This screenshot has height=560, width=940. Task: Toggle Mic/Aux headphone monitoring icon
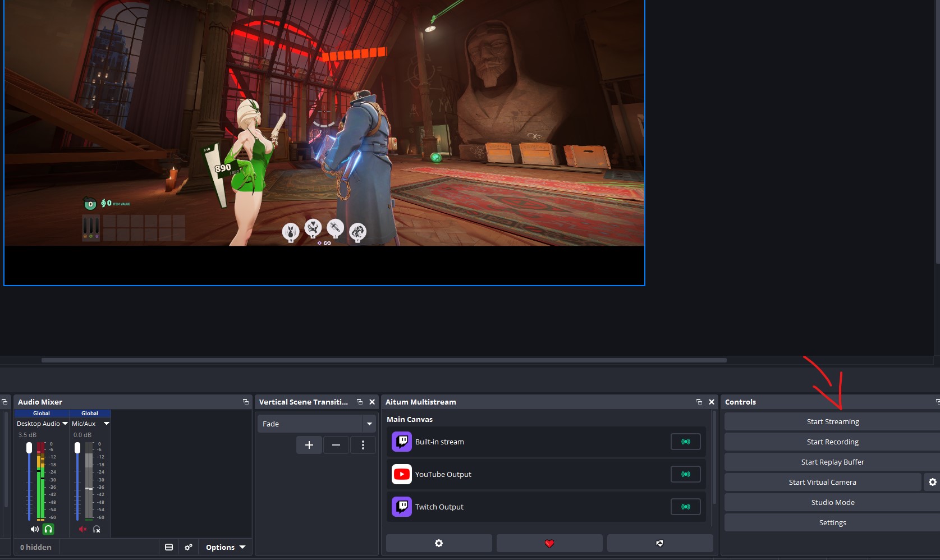tap(97, 529)
